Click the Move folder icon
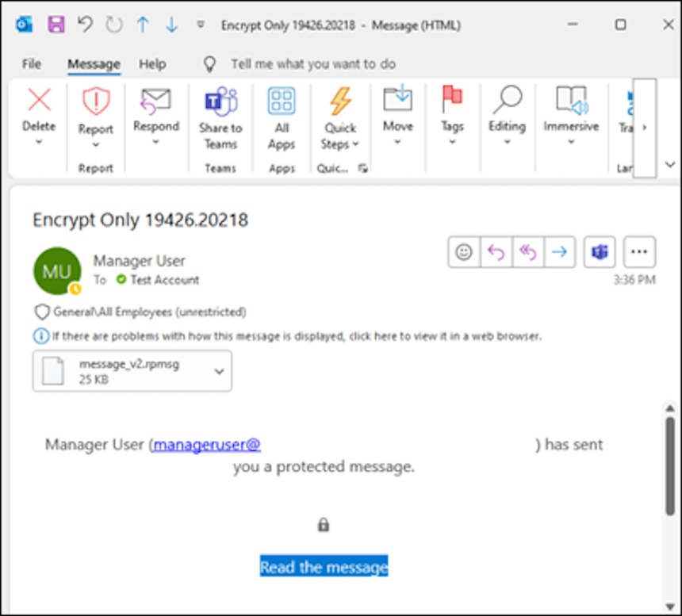Viewport: 682px width, 616px height. (x=397, y=100)
